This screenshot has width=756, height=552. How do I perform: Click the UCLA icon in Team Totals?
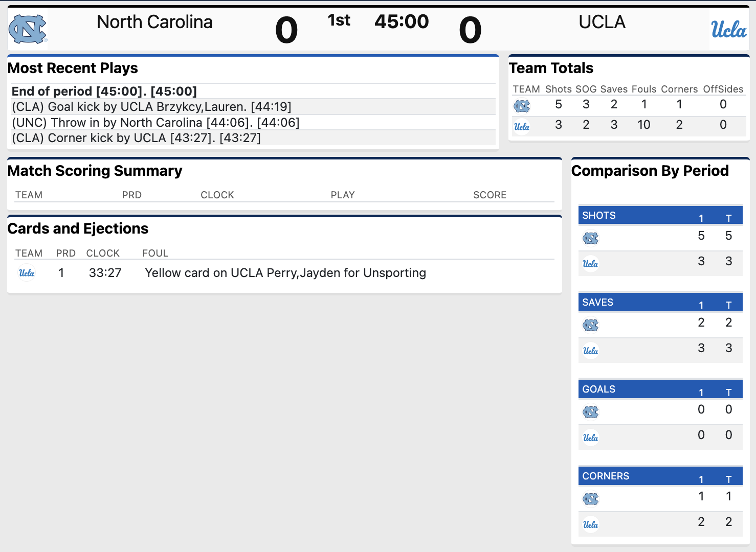[x=522, y=126]
